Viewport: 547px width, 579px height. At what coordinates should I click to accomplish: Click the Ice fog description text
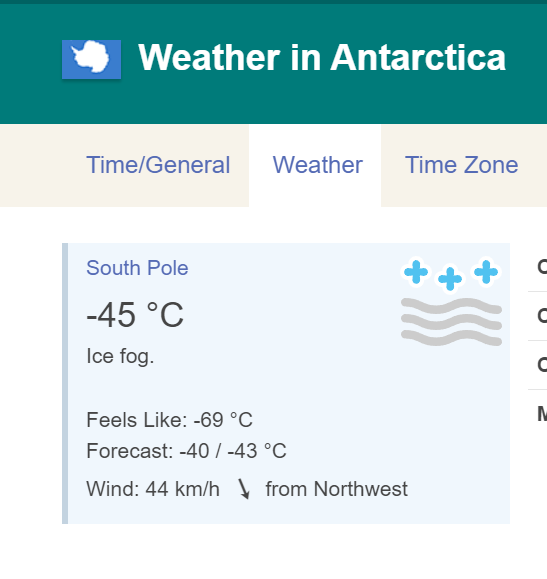[120, 356]
